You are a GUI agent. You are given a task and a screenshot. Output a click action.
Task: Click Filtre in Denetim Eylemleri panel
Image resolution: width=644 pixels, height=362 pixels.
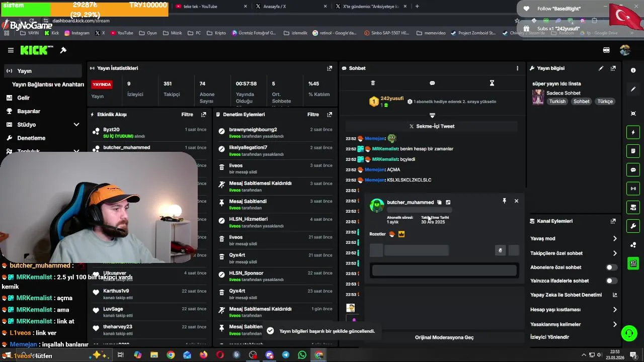313,115
